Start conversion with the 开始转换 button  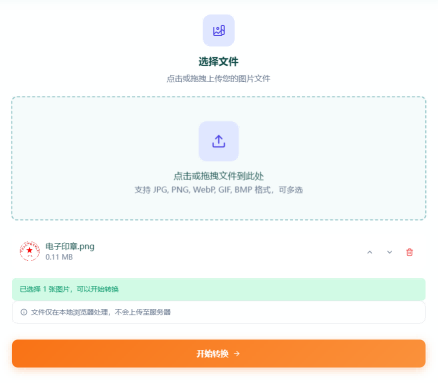(x=219, y=354)
